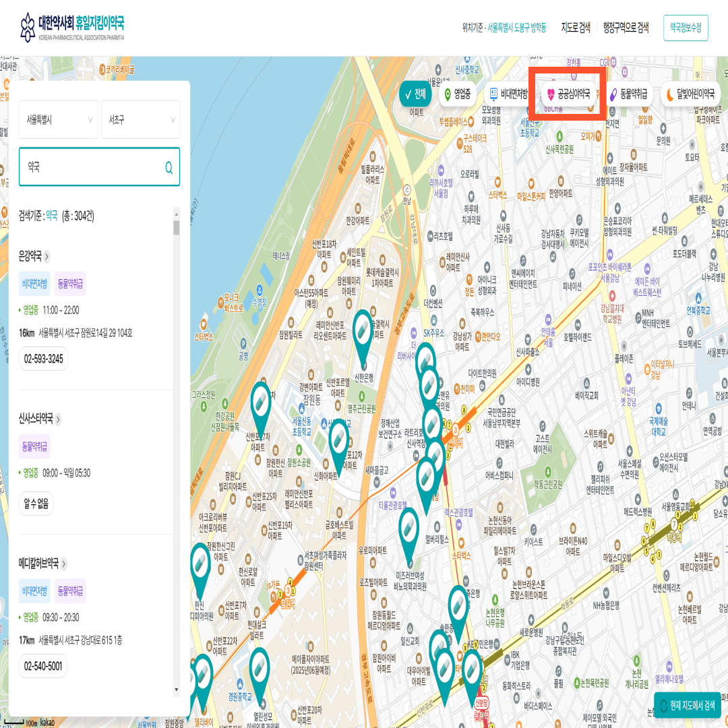
Task: Click the 국제예술대학교 map marker
Action: (659, 408)
